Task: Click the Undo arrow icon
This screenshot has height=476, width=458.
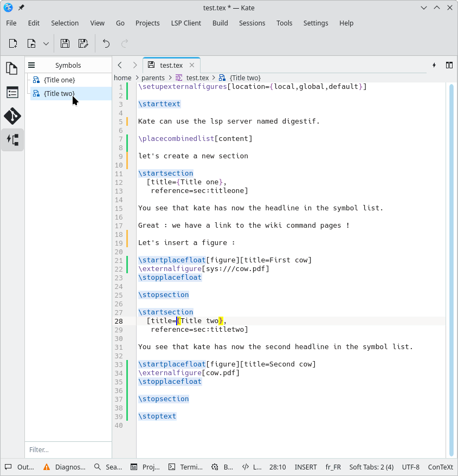Action: [106, 44]
